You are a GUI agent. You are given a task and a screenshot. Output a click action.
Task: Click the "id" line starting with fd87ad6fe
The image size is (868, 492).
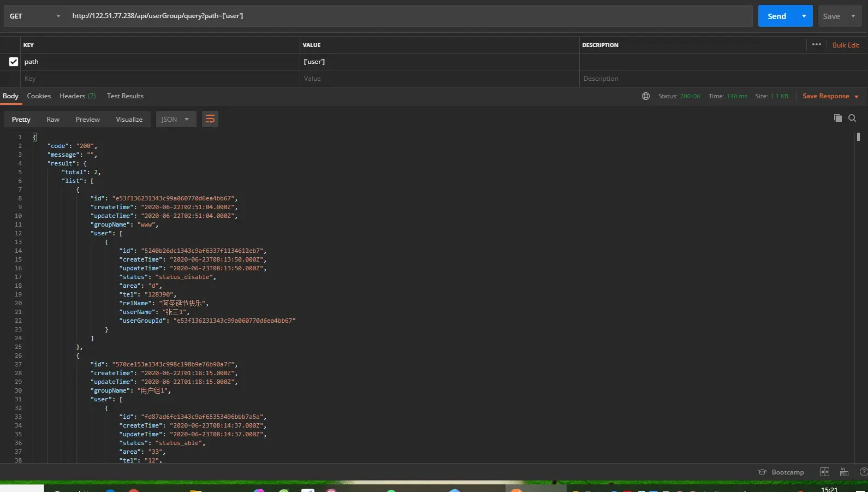point(193,417)
